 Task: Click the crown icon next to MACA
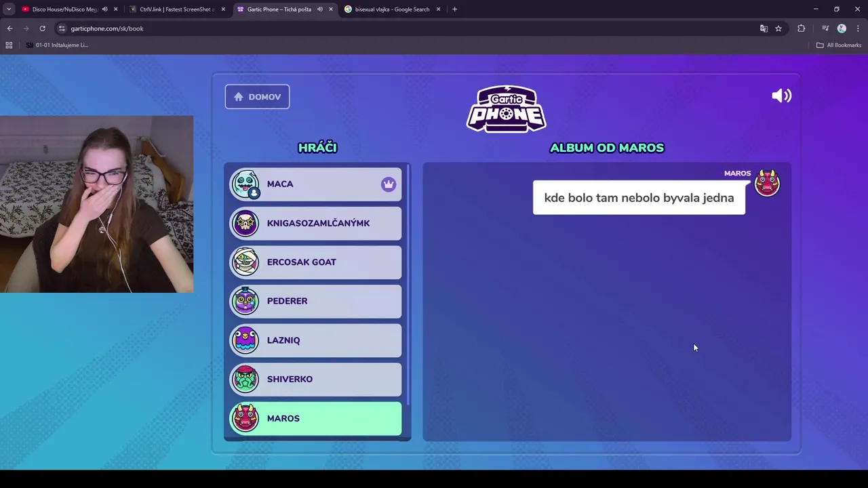coord(388,184)
